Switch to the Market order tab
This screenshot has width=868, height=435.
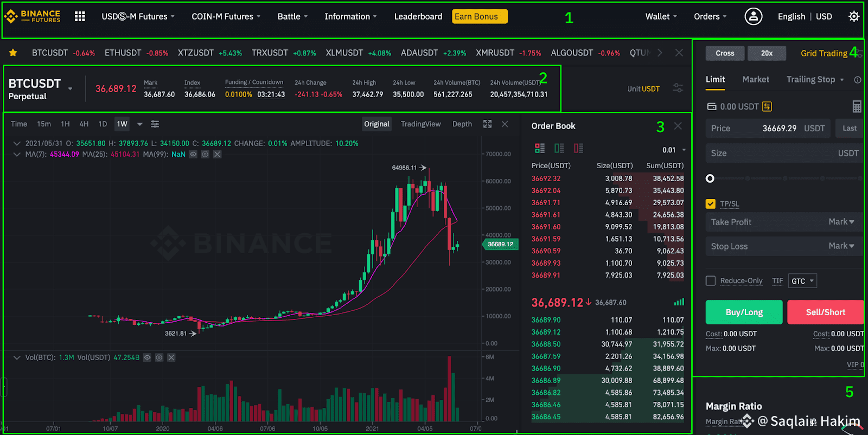756,80
